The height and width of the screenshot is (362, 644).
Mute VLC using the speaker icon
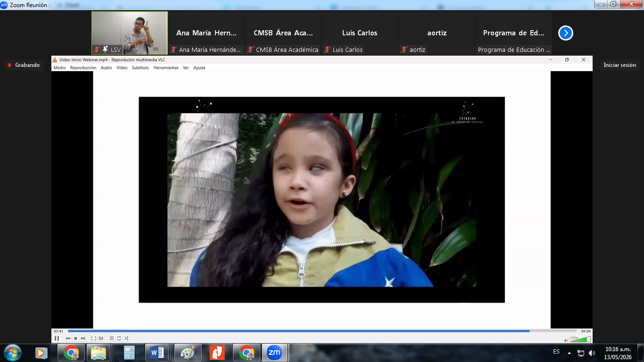point(566,340)
